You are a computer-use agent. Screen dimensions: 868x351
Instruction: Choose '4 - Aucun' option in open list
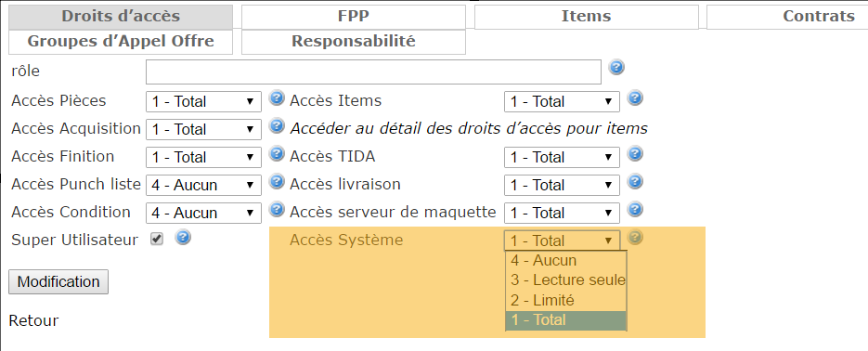coord(565,260)
